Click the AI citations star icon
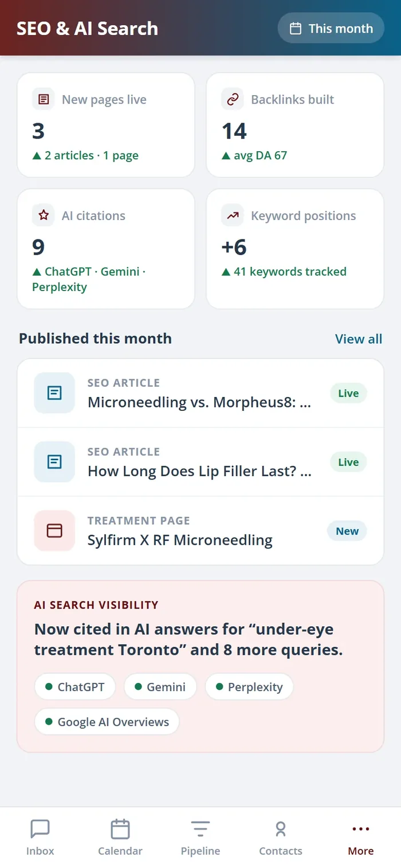 (x=44, y=215)
